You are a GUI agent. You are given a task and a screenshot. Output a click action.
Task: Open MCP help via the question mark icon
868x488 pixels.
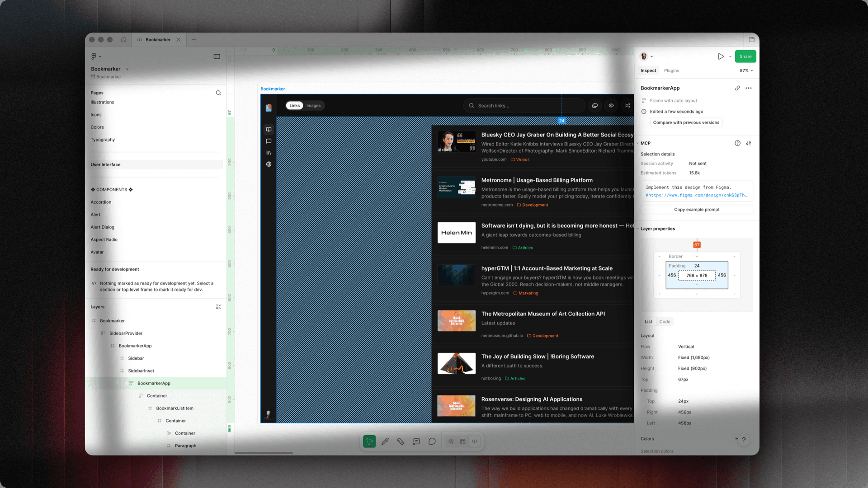(737, 143)
